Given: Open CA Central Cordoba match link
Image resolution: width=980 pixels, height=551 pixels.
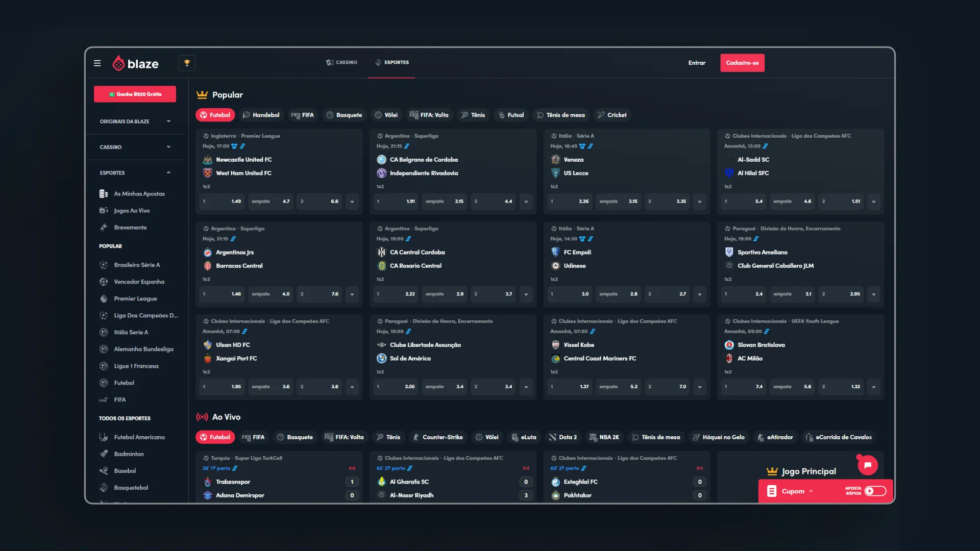Looking at the screenshot, I should (418, 252).
